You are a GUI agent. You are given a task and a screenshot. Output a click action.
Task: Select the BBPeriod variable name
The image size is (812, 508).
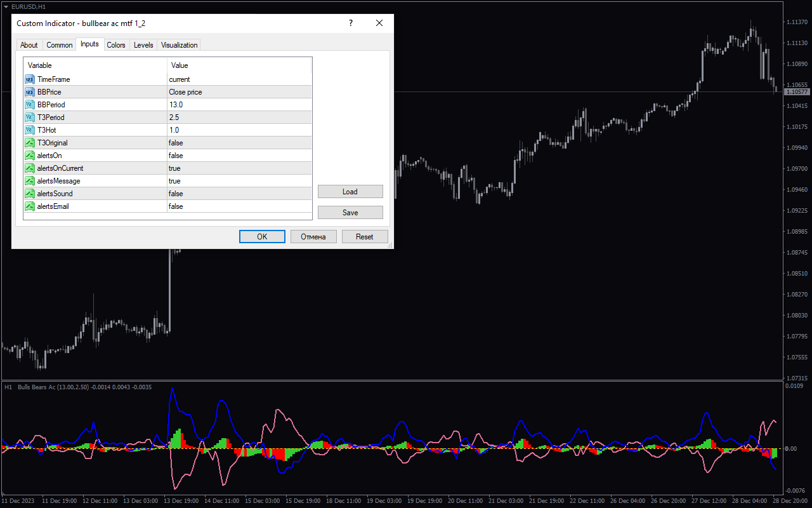tap(51, 105)
